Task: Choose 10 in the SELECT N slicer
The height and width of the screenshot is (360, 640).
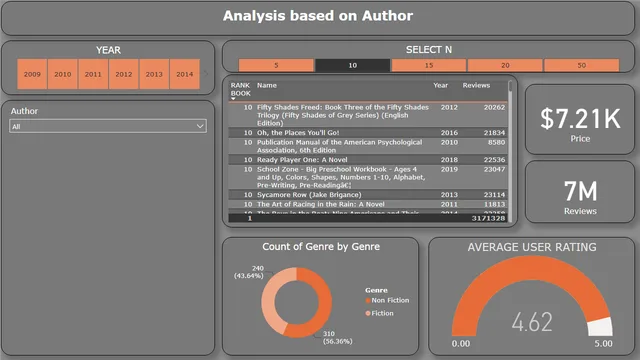Action: 353,65
